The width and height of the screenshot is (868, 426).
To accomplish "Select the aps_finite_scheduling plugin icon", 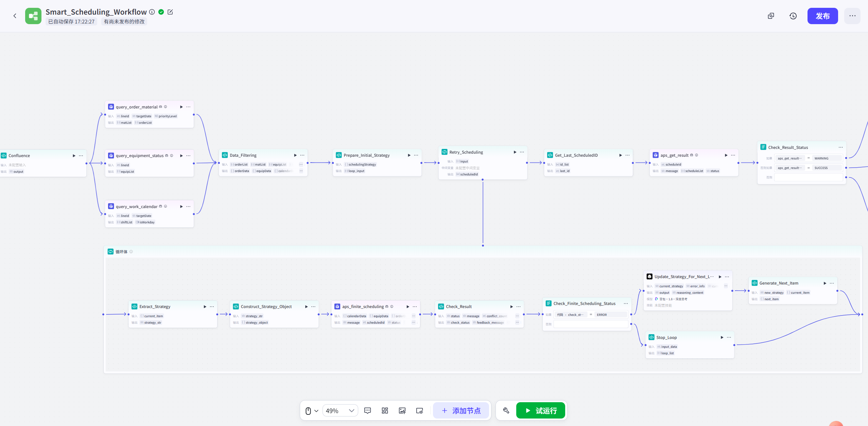I will point(337,306).
